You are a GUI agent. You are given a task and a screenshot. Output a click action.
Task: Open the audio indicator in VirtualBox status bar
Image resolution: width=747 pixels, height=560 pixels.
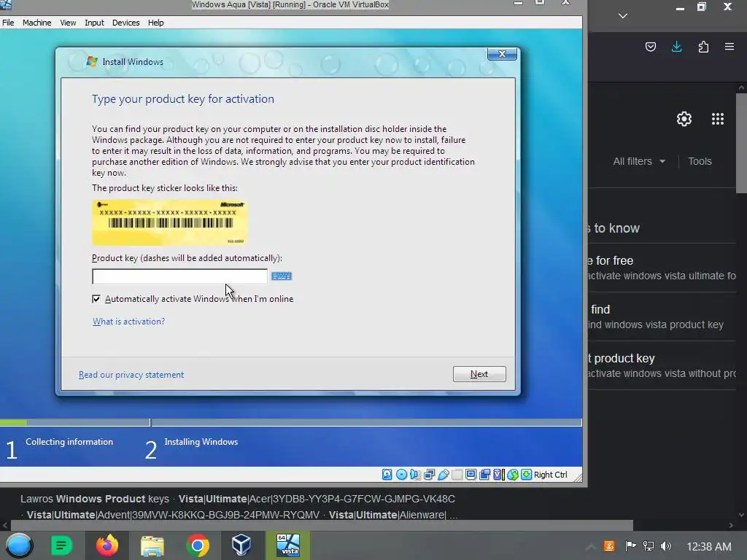tap(415, 474)
